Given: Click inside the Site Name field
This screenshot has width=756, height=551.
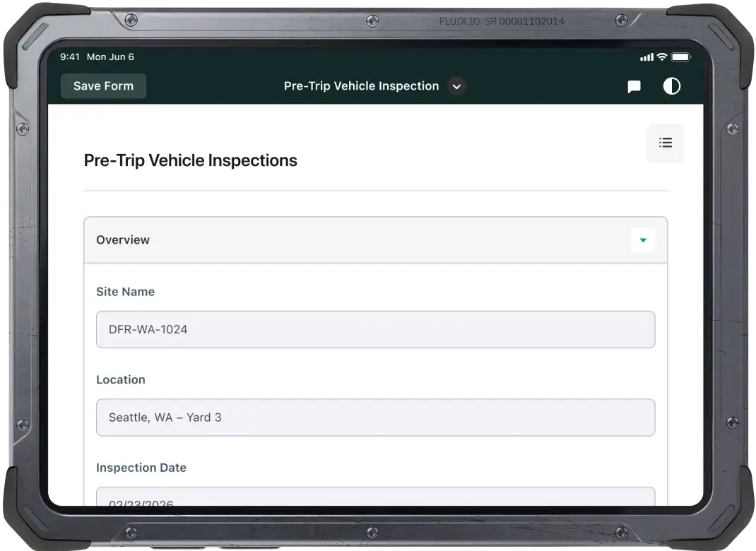Looking at the screenshot, I should coord(375,329).
